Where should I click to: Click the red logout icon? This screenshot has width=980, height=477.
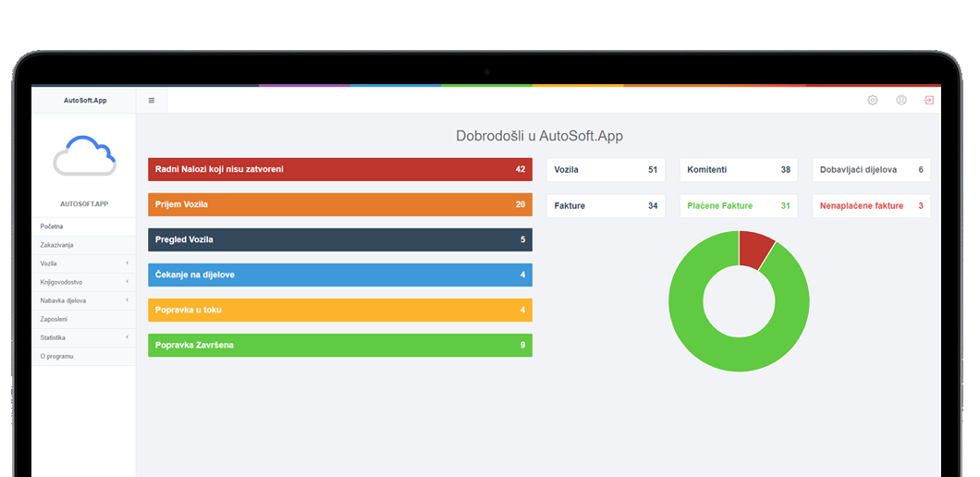929,100
